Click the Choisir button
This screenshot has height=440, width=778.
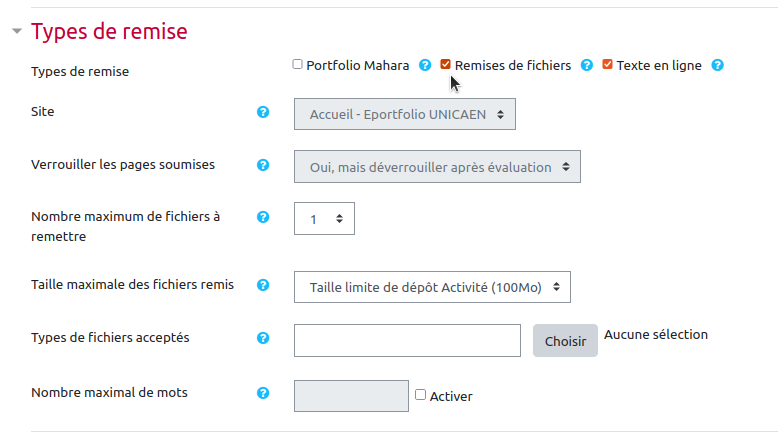pyautogui.click(x=565, y=341)
